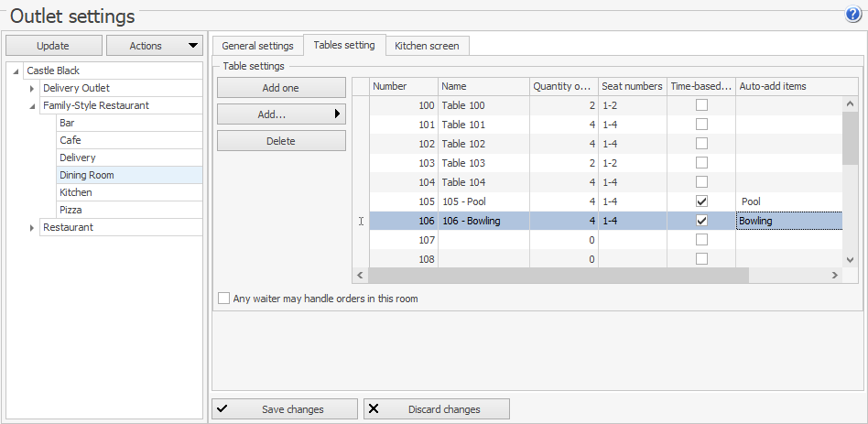The width and height of the screenshot is (868, 424).
Task: Click the Name cell for row 107
Action: tap(483, 240)
